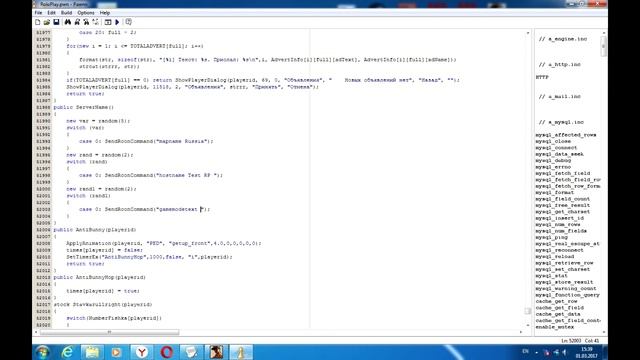
Task: Select mysql_num_rows in the function list
Action: click(558, 224)
